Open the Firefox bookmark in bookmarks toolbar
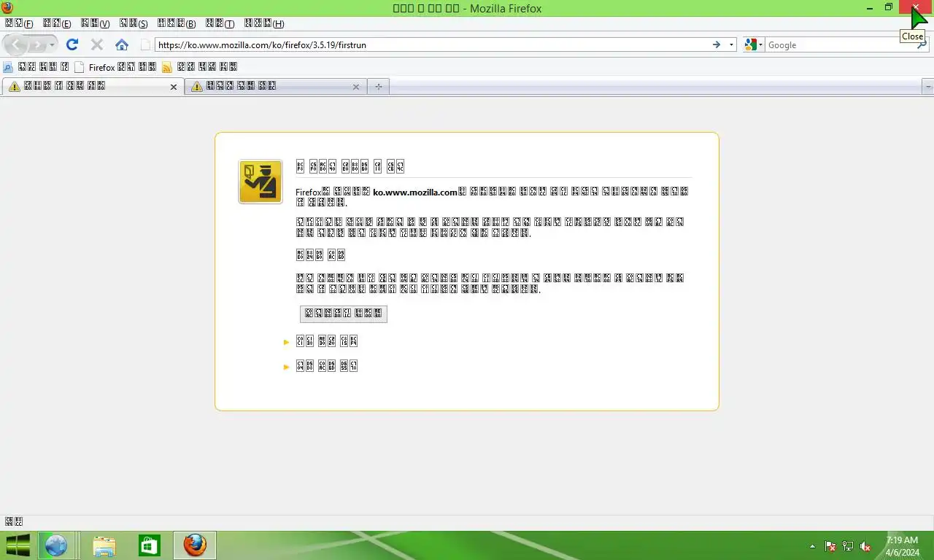 click(x=115, y=67)
